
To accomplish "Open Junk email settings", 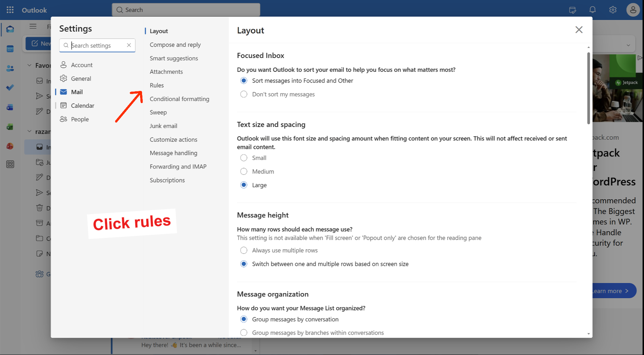I will click(x=163, y=126).
